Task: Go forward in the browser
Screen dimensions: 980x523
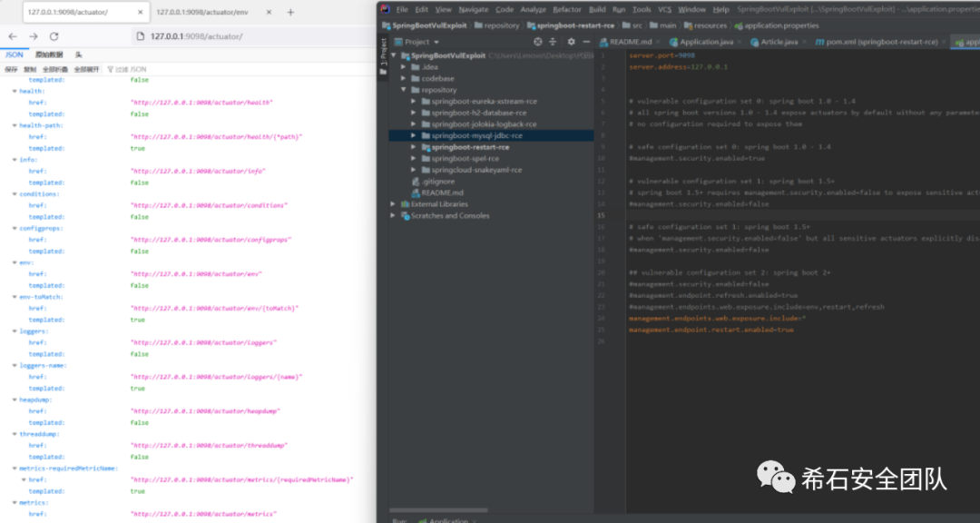Action: (x=34, y=37)
